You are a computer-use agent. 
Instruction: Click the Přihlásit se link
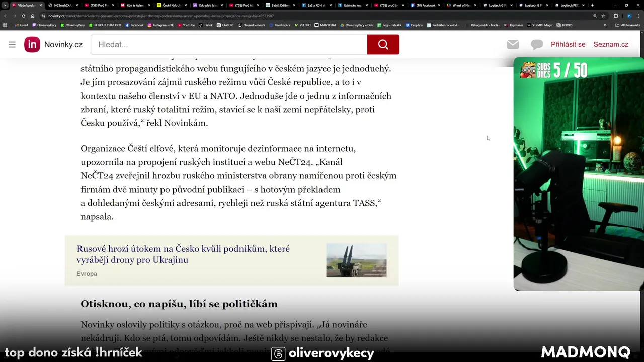click(x=568, y=44)
